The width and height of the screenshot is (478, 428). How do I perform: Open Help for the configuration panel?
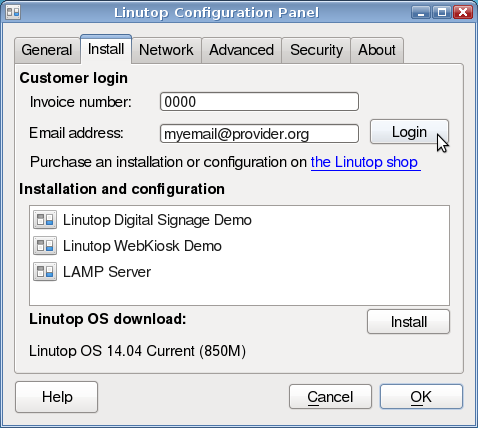click(57, 397)
